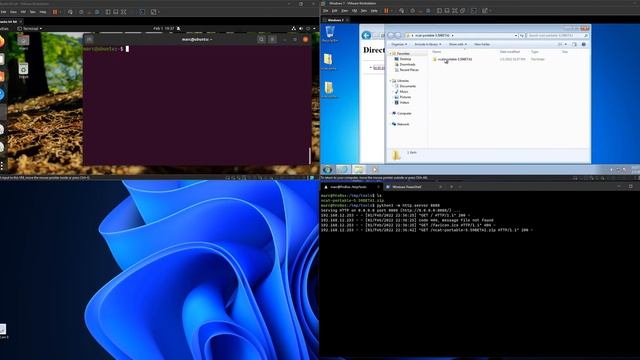Click full screen icon in Ubuntu VMware toolbar
Viewport: 640px width, 360px height.
(124, 12)
